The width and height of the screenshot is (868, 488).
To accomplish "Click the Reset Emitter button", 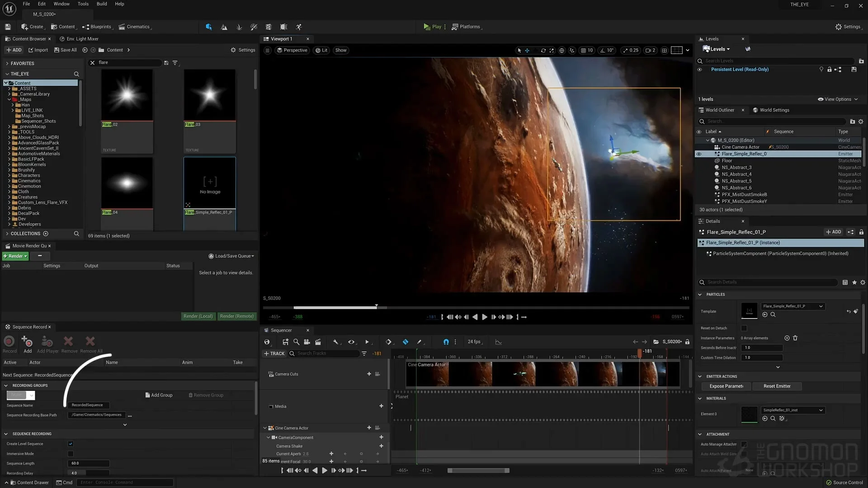I will 777,386.
